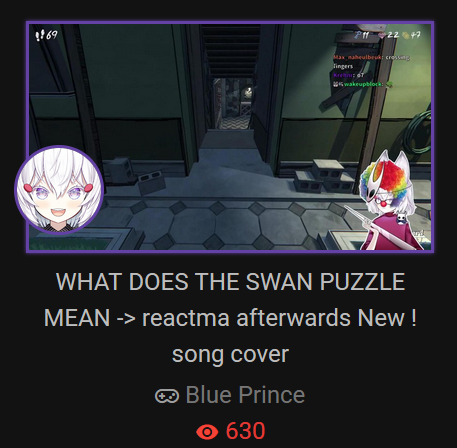457x448 pixels.
Task: Click the white-haired streamer profile avatar
Action: tap(59, 189)
